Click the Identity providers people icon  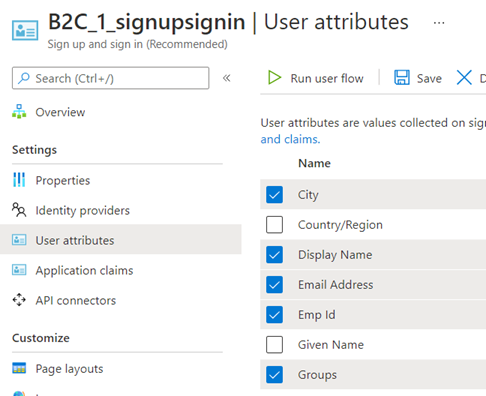(x=19, y=210)
